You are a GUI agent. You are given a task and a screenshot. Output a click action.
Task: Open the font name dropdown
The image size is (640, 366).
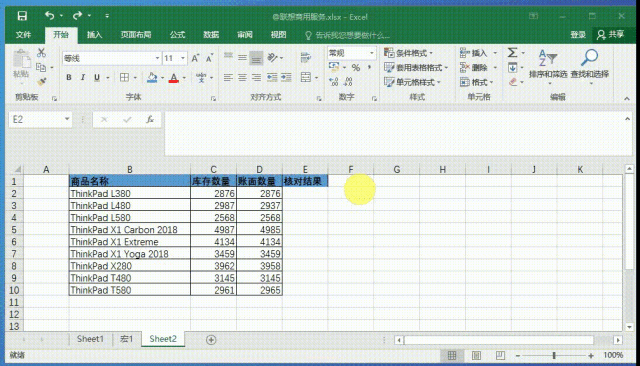click(x=157, y=58)
